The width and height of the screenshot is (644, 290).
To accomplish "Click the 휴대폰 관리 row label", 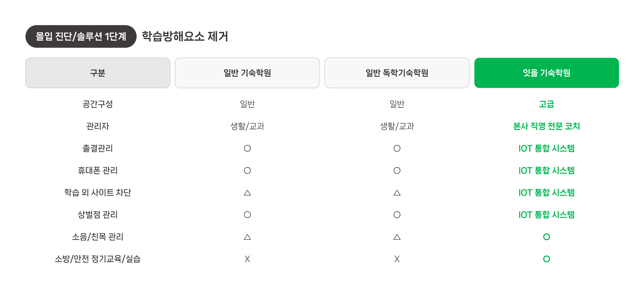I will click(x=98, y=170).
